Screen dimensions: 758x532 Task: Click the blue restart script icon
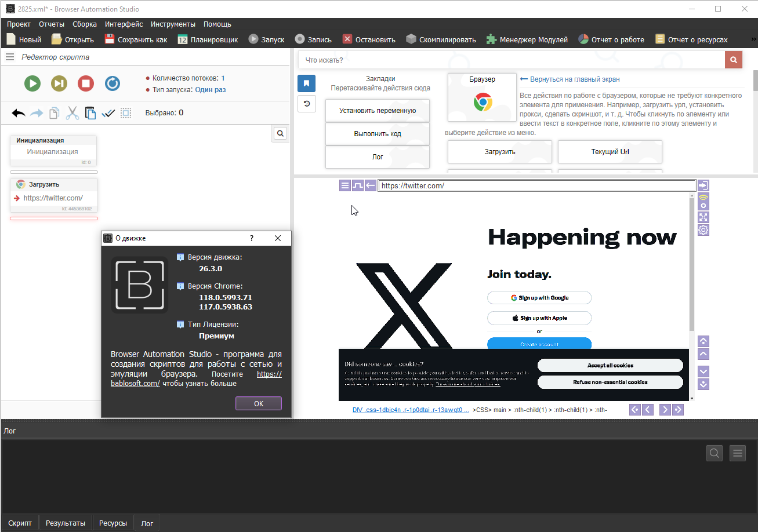[113, 83]
